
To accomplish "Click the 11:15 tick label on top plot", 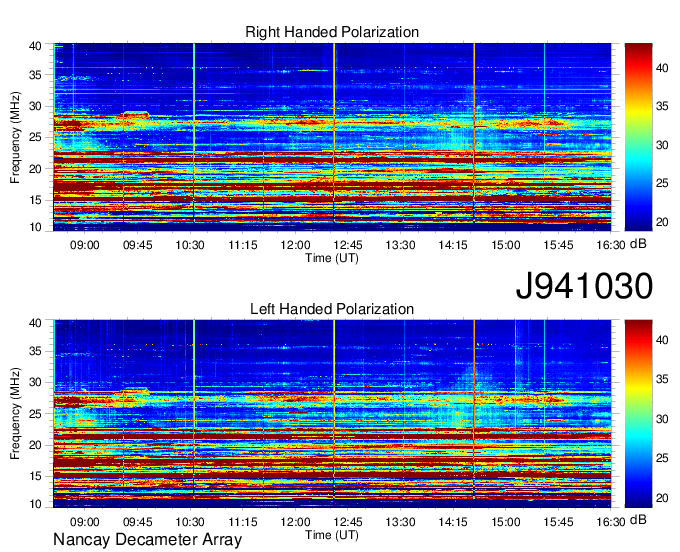I will [243, 245].
